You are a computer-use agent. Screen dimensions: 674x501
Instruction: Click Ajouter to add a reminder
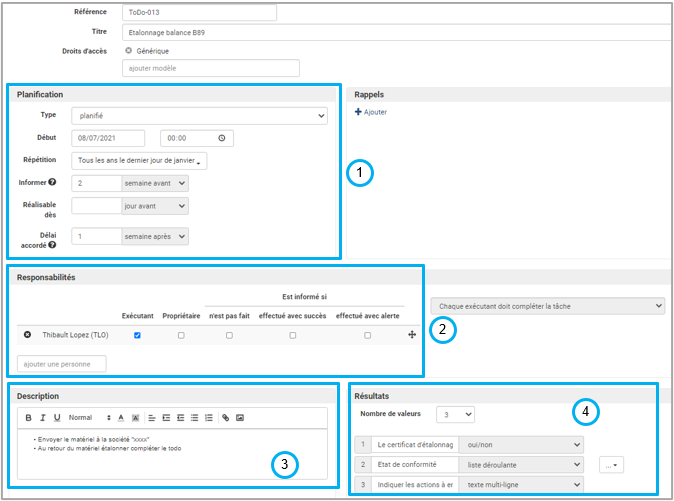click(x=371, y=112)
